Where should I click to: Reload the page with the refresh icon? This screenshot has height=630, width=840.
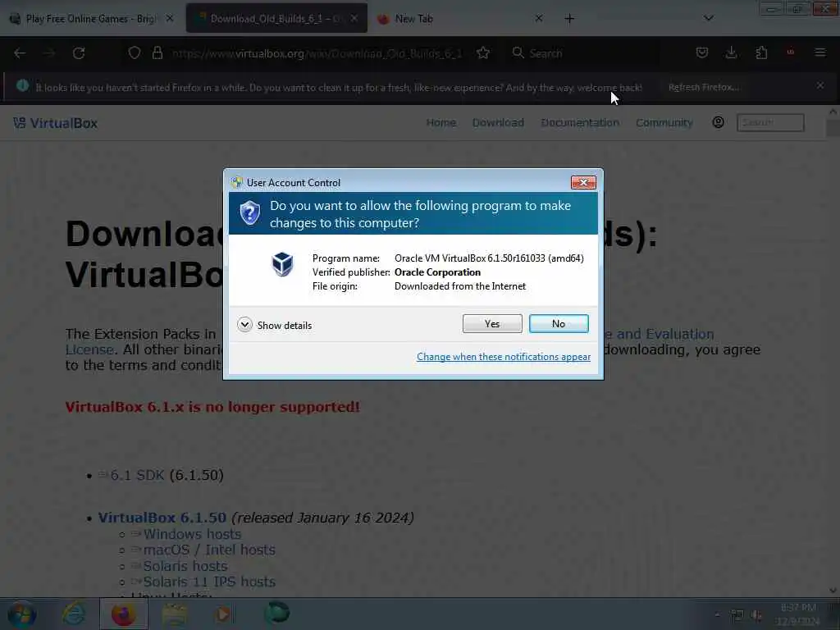(x=79, y=53)
